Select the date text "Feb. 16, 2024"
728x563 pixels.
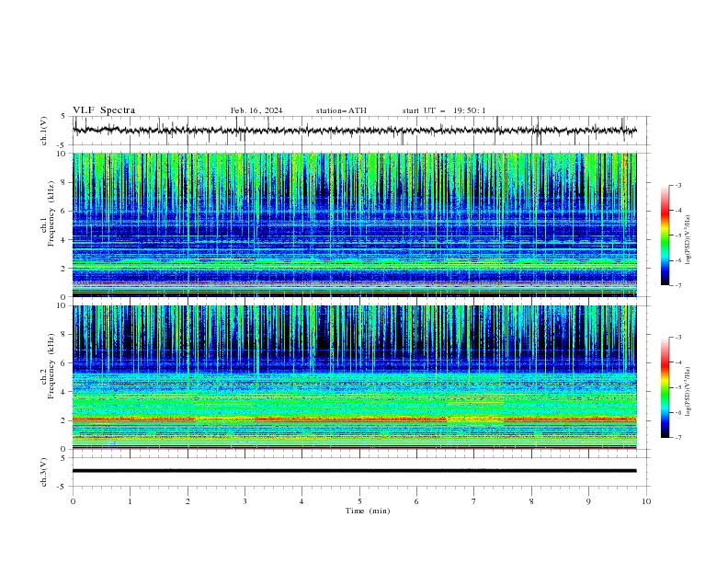tap(256, 110)
